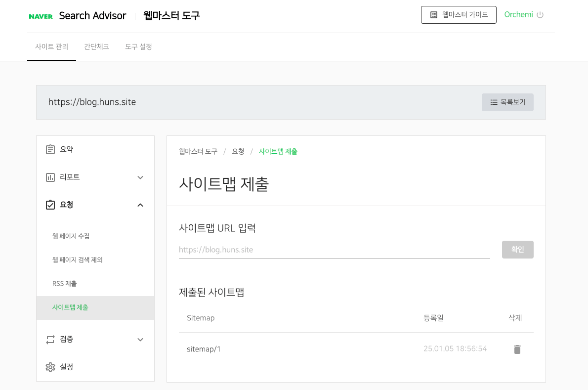Focus the 사이트맵 URL input field
588x390 pixels.
[x=335, y=250]
